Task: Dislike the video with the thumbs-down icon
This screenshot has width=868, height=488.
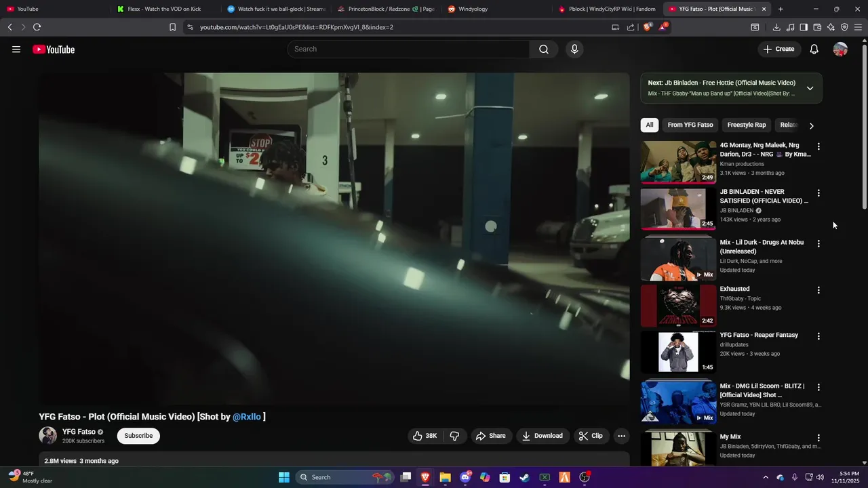Action: 454,436
